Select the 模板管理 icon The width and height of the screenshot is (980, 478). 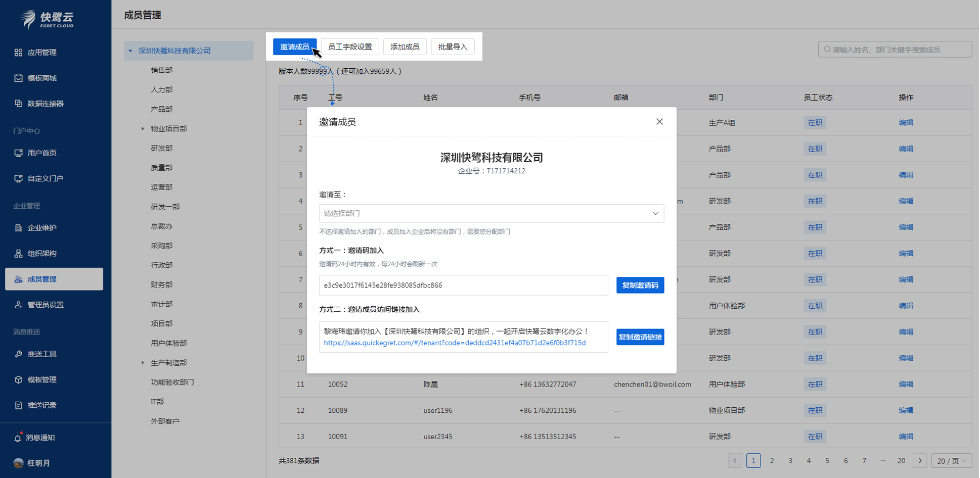[x=18, y=379]
